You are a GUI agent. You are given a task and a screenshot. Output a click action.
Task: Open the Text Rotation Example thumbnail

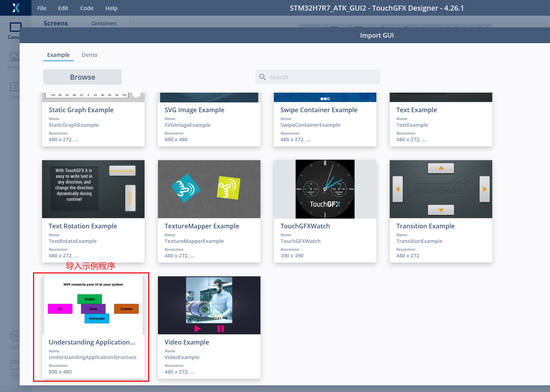click(x=93, y=189)
